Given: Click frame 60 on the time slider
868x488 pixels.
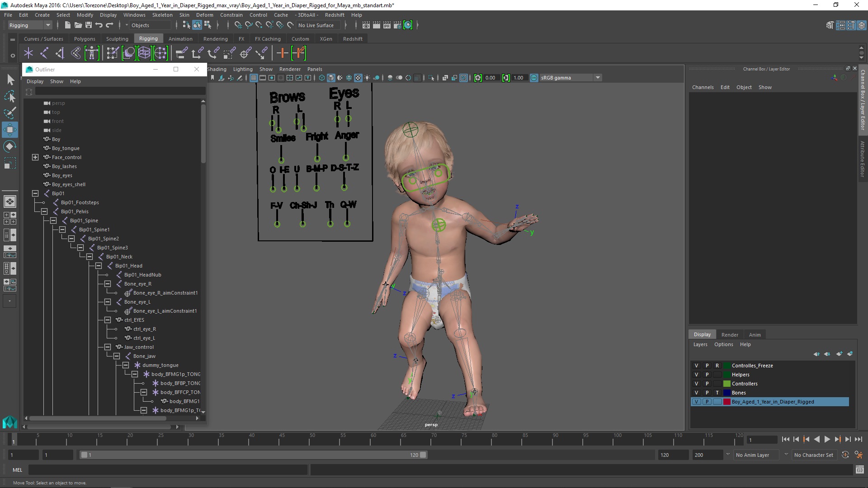Looking at the screenshot, I should click(x=373, y=439).
